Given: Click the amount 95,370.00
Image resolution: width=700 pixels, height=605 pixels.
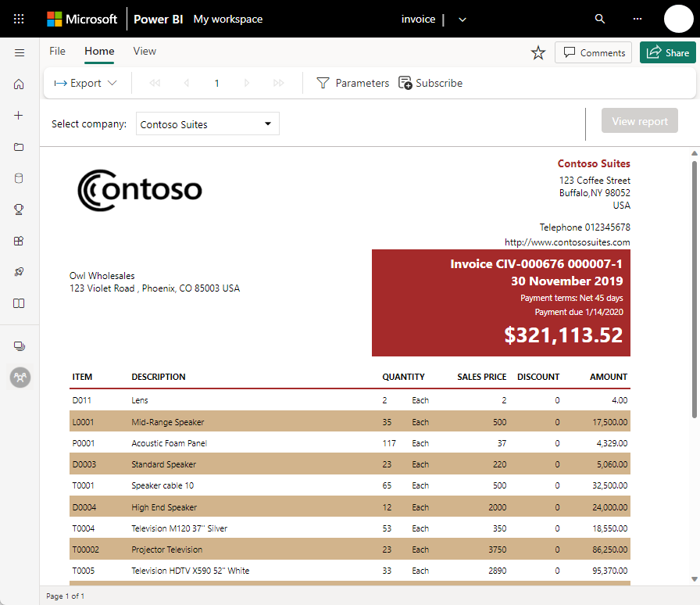Looking at the screenshot, I should click(x=610, y=571).
